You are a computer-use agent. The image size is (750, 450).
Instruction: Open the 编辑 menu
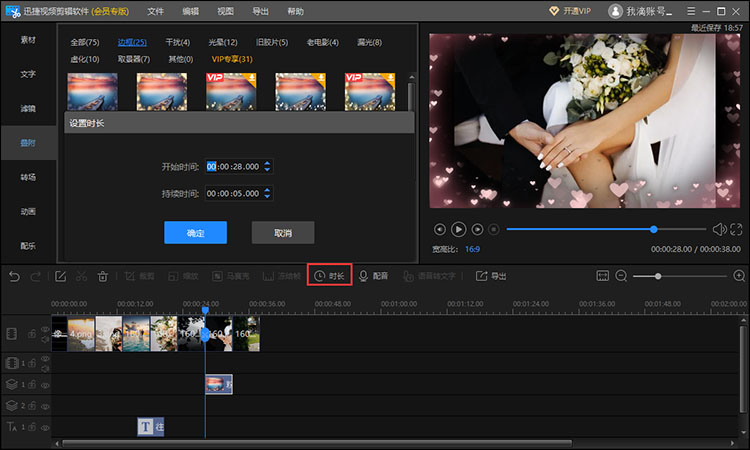pyautogui.click(x=190, y=11)
